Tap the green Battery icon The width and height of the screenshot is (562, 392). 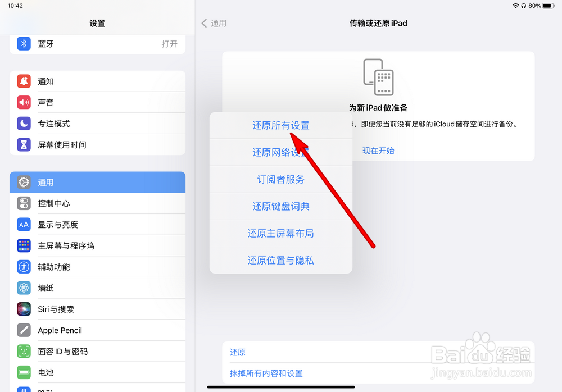(24, 373)
